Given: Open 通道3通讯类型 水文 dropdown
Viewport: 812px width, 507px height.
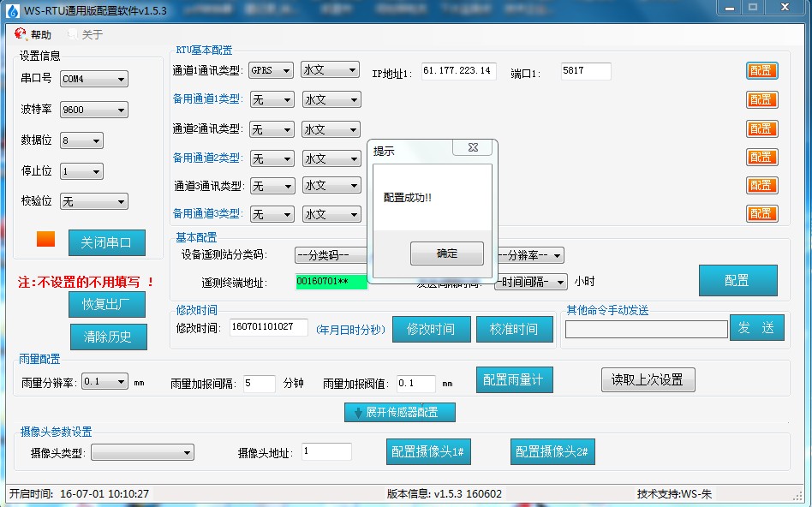Looking at the screenshot, I should [x=331, y=185].
